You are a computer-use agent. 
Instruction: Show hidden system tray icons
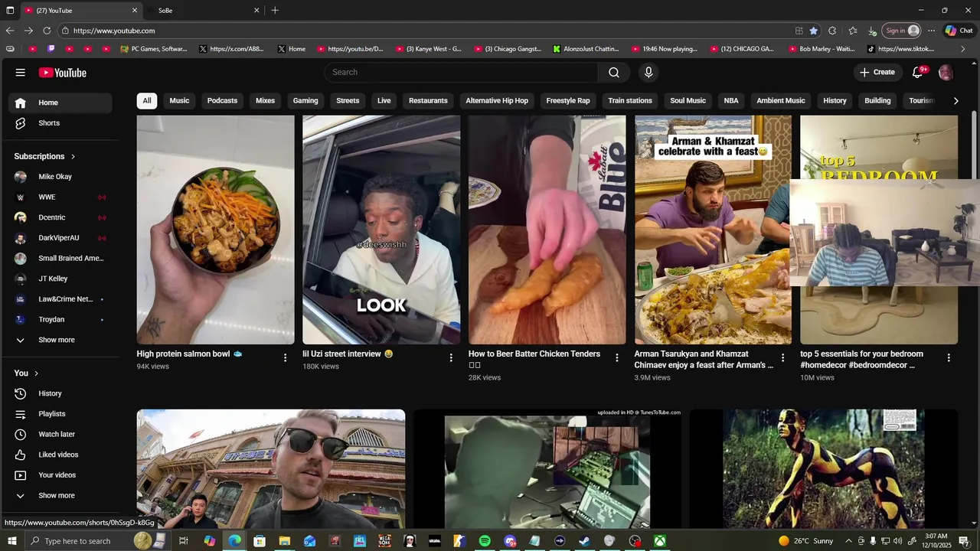coord(848,541)
